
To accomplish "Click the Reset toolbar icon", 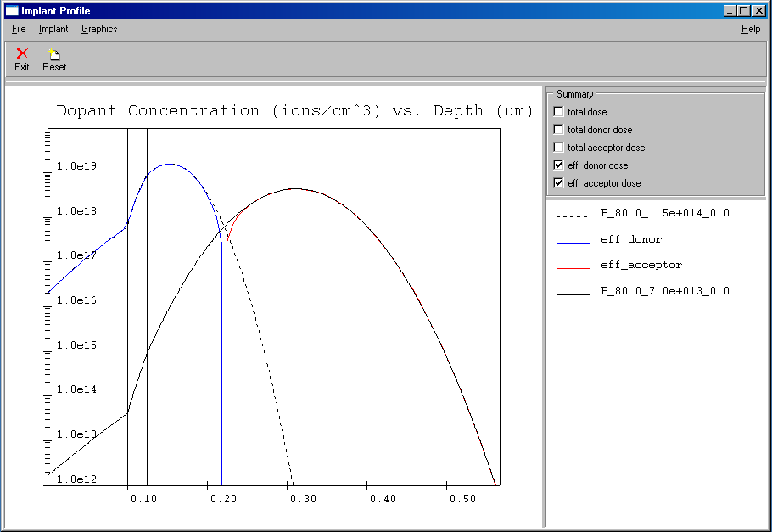I will [x=53, y=53].
